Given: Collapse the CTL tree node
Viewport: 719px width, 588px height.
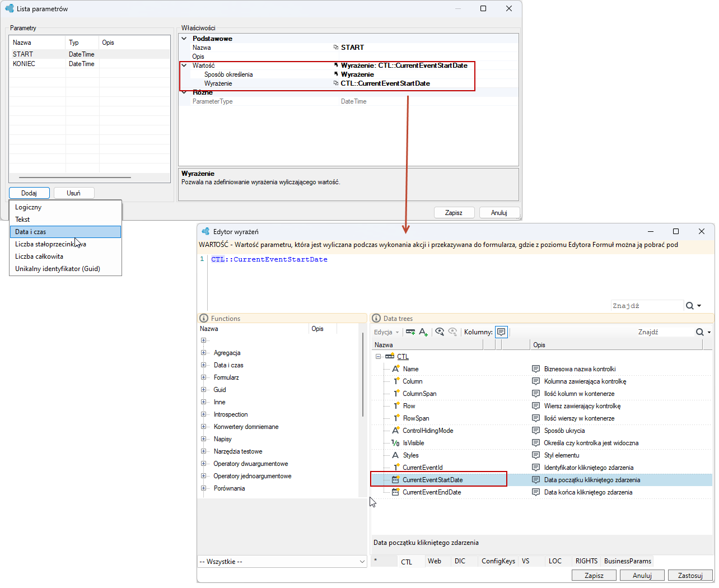Looking at the screenshot, I should [378, 357].
